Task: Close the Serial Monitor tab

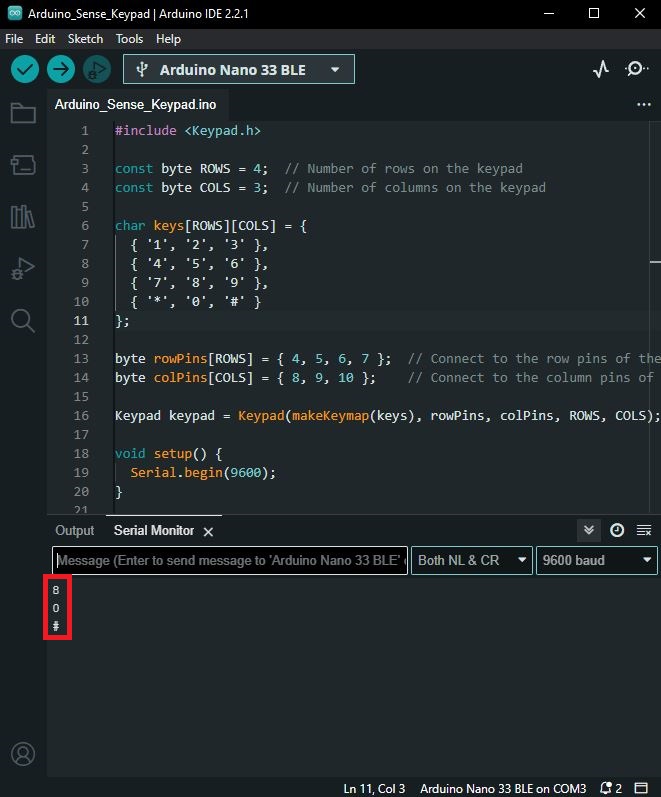Action: tap(208, 532)
